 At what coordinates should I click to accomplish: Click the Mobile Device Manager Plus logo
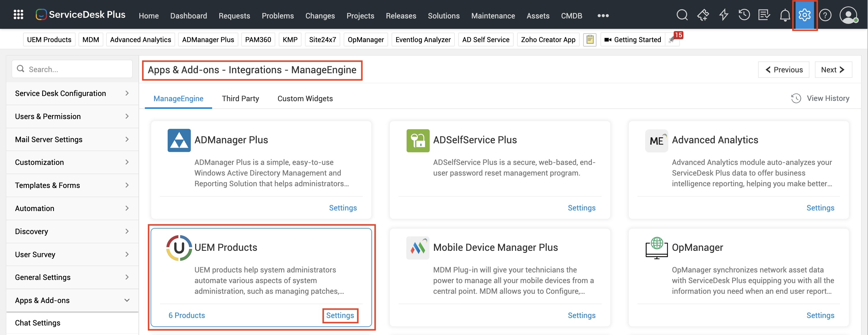click(418, 248)
